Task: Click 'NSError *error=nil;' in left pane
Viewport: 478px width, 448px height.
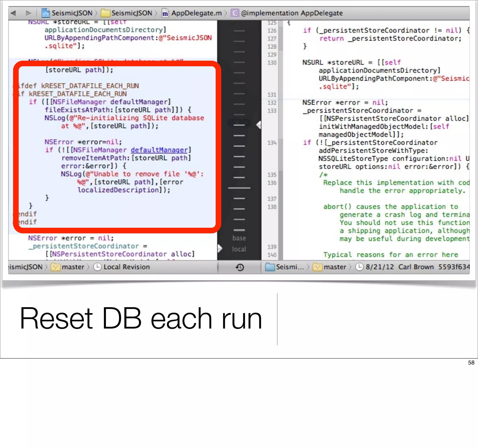Action: [x=83, y=142]
